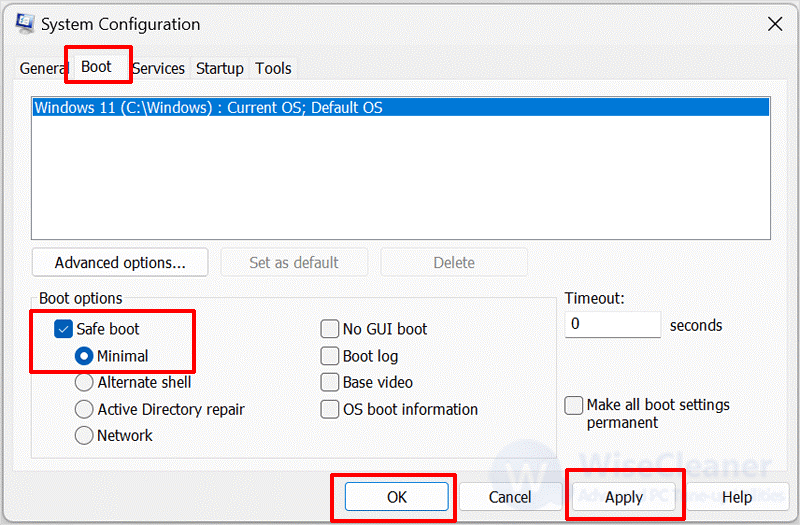Image resolution: width=800 pixels, height=525 pixels.
Task: Open the Tools tab
Action: coord(273,68)
